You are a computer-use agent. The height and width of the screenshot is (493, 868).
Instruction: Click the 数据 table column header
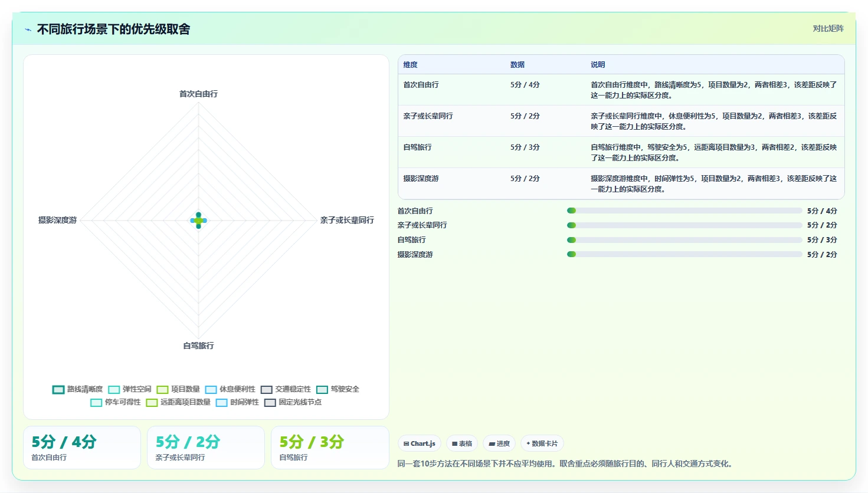click(517, 65)
